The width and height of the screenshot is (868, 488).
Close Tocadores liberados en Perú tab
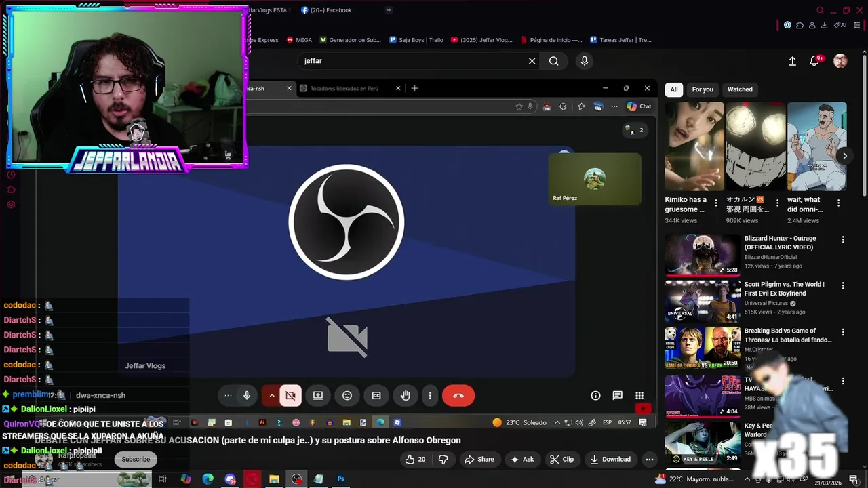398,88
